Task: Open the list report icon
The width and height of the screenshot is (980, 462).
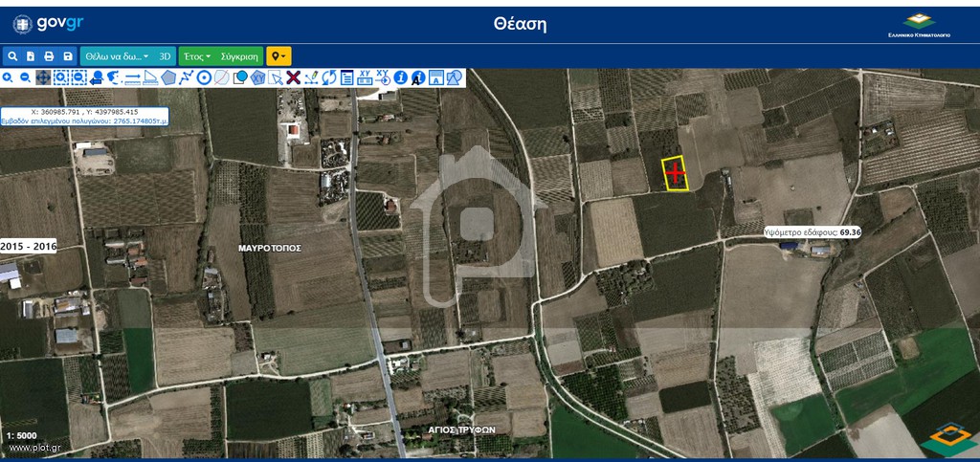Action: pos(346,77)
